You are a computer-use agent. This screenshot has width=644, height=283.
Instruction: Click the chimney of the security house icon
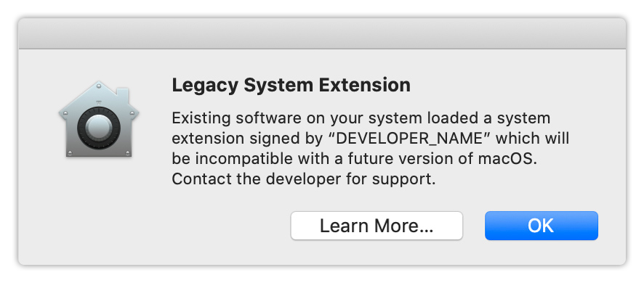124,94
